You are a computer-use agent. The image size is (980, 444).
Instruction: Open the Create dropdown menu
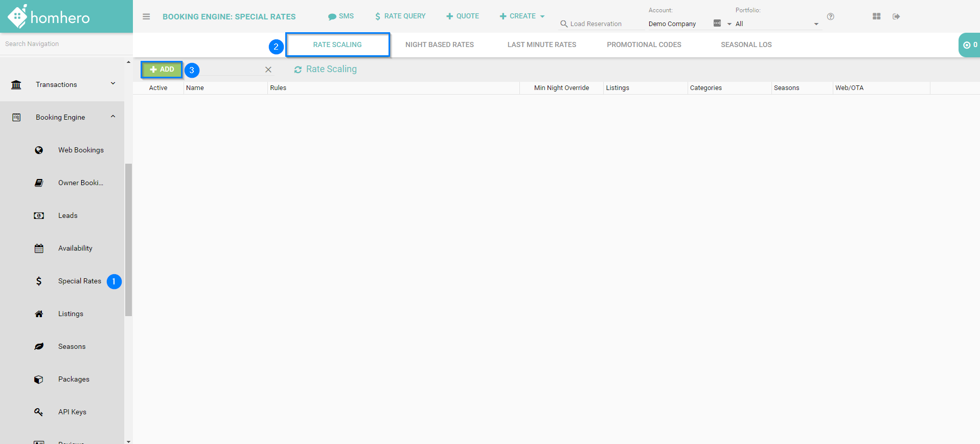pos(522,16)
